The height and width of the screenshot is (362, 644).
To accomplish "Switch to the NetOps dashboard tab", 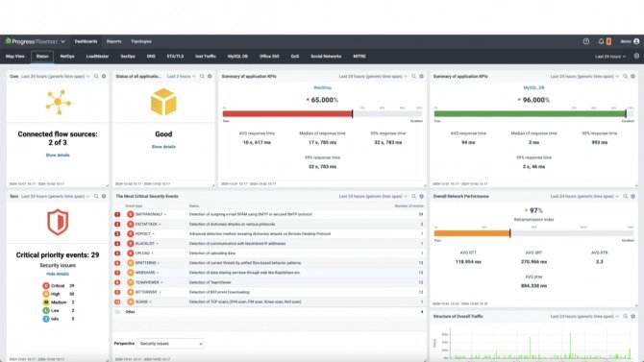I will point(67,57).
